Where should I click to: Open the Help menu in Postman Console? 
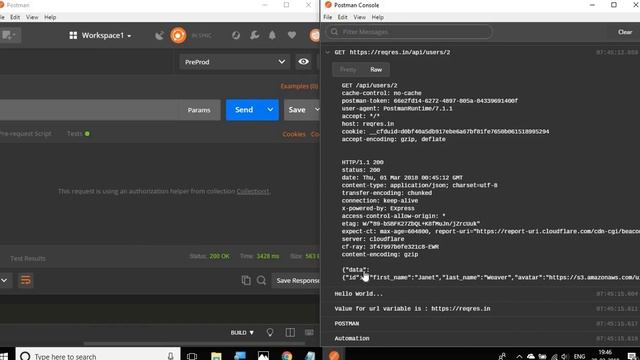pos(378,17)
